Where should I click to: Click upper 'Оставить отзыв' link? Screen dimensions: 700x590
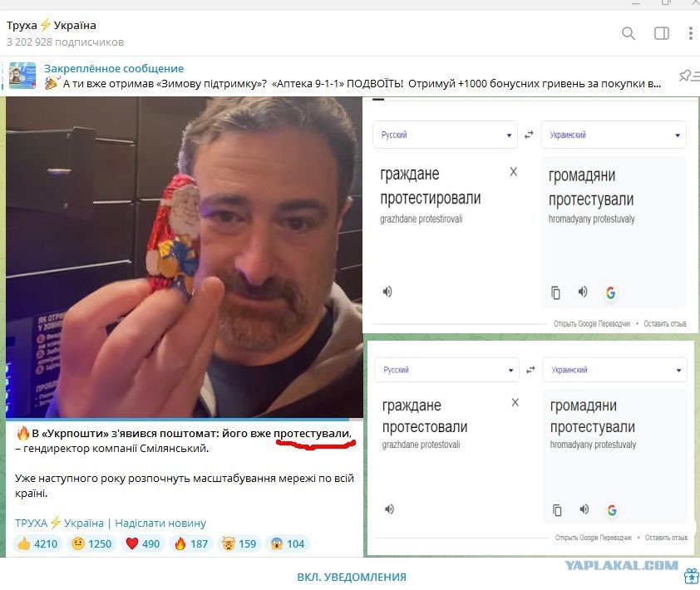click(x=665, y=323)
